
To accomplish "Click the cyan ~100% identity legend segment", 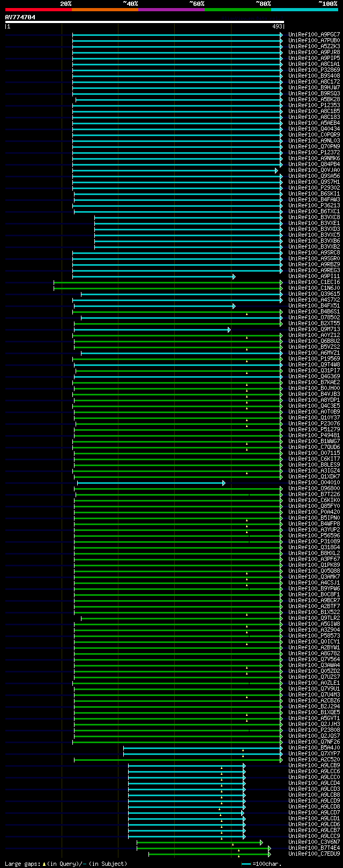I will [x=304, y=10].
